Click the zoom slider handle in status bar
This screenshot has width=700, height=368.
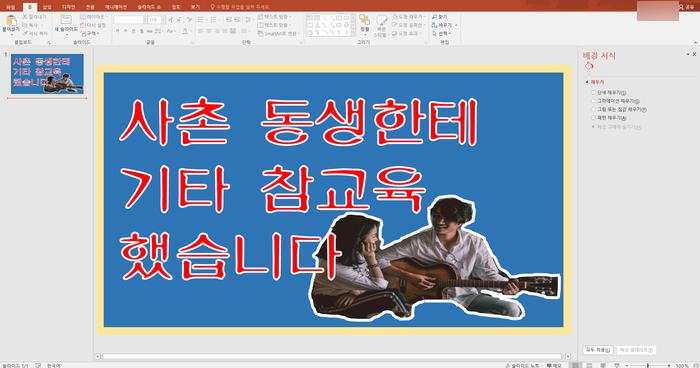(647, 365)
